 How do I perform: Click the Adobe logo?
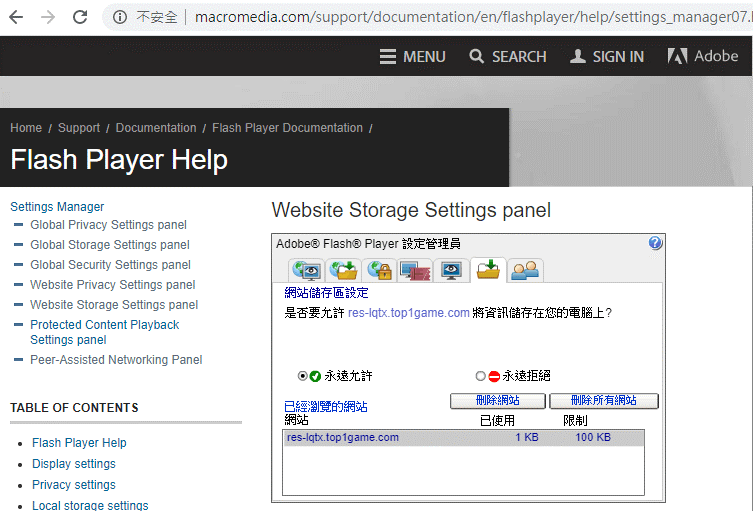[x=703, y=56]
